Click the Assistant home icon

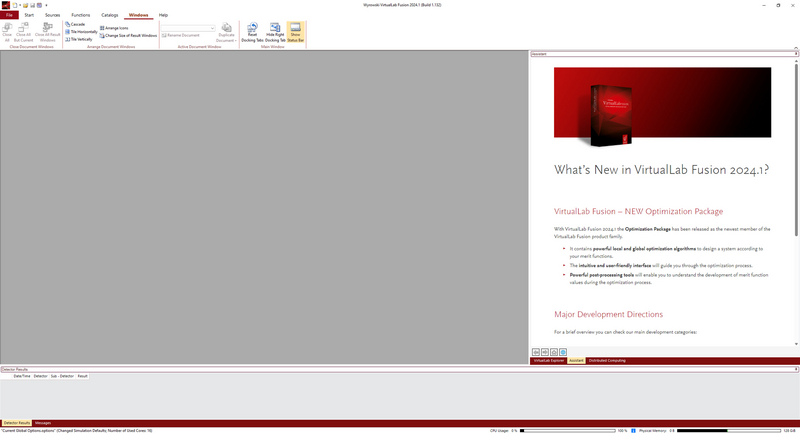pos(554,352)
